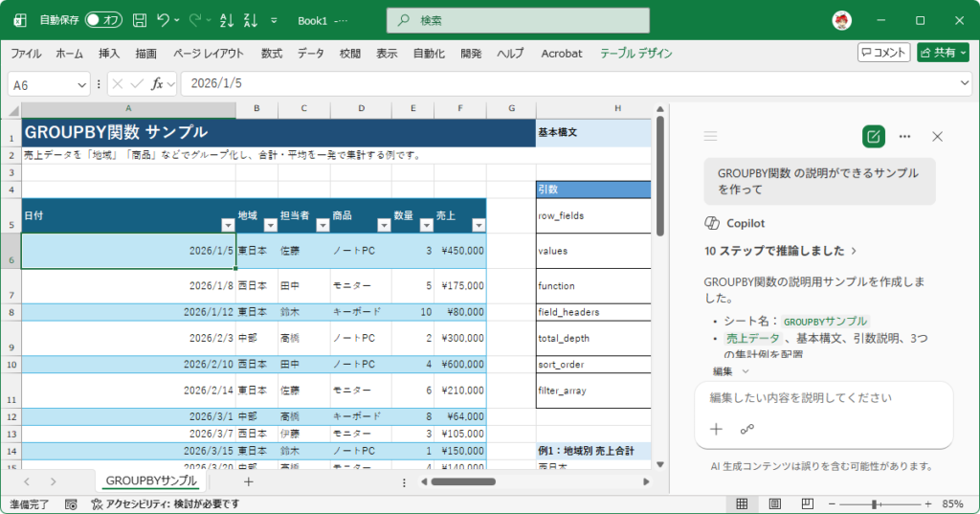
Task: Close the Copilot pane
Action: click(x=937, y=136)
